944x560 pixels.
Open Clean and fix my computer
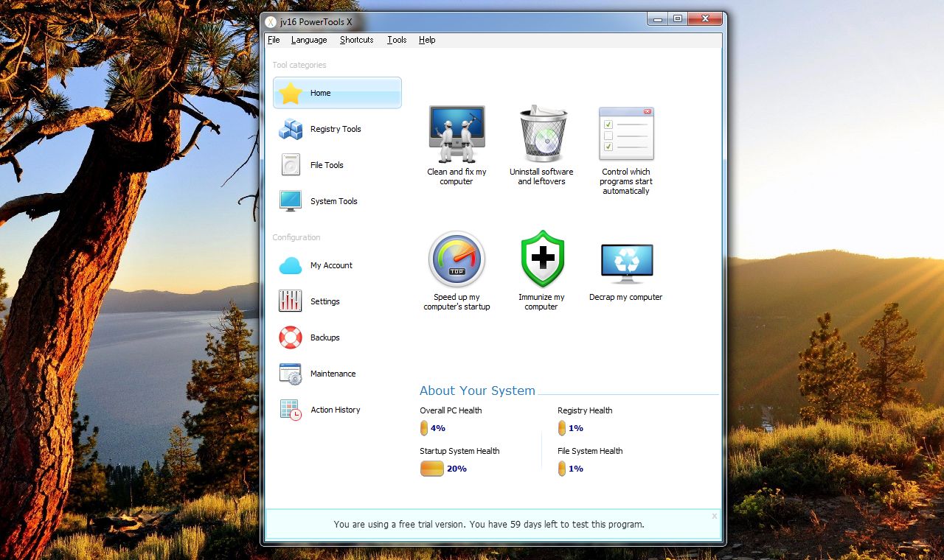pos(456,144)
